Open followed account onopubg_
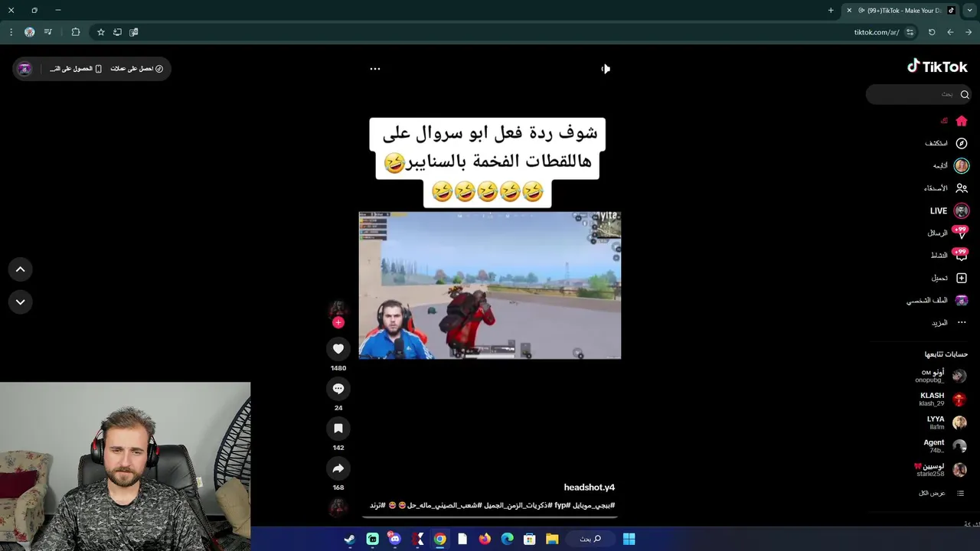This screenshot has width=980, height=551. tap(941, 376)
